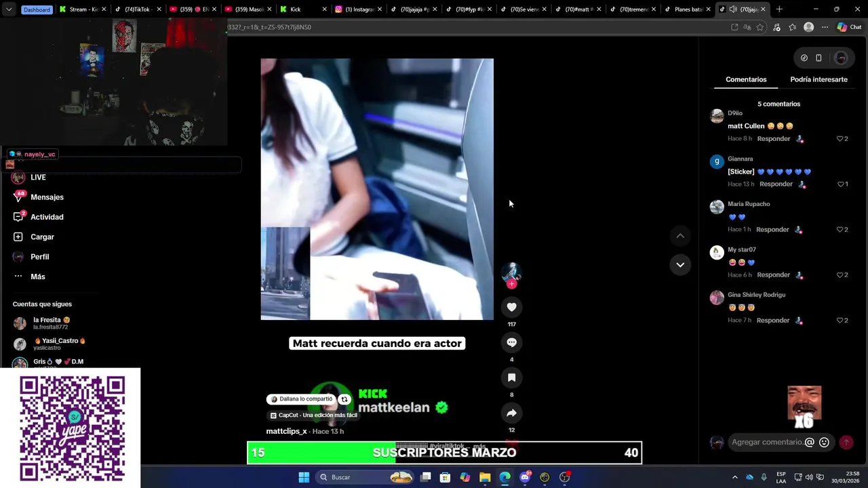The image size is (868, 488).
Task: Open the tab search dropdown in Edge
Action: (9, 9)
